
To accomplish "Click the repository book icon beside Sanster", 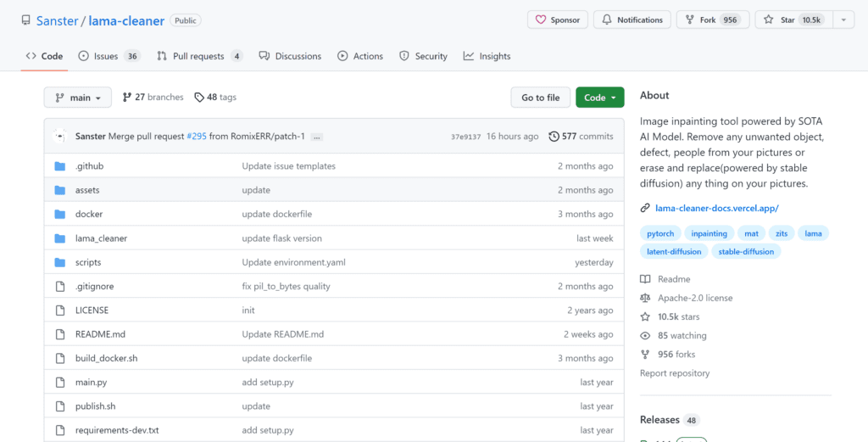I will 26,20.
